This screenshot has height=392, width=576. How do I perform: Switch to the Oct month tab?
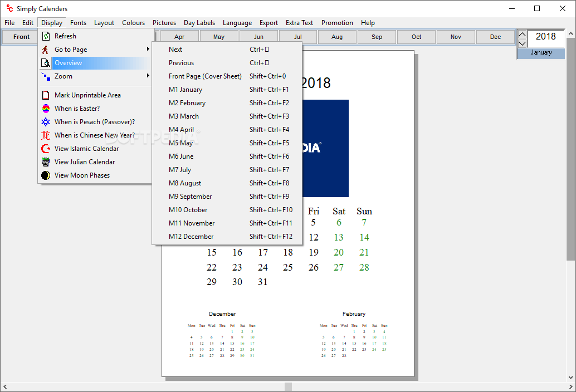416,37
